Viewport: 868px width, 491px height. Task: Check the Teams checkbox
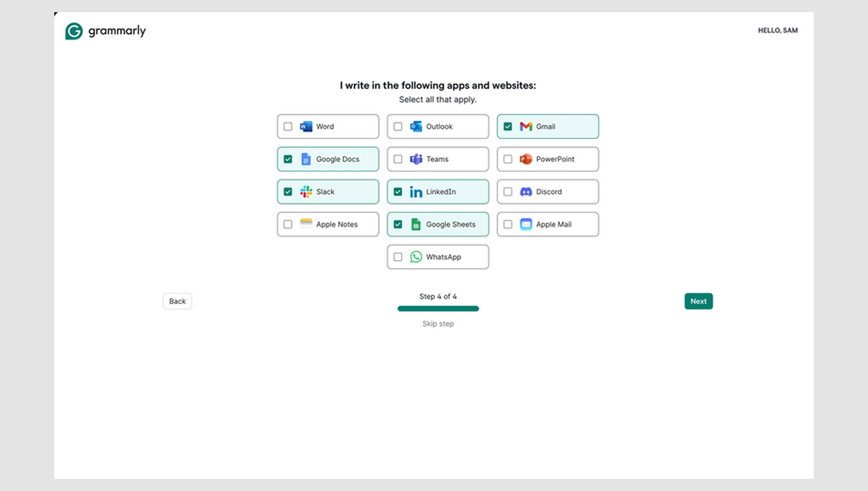[398, 159]
